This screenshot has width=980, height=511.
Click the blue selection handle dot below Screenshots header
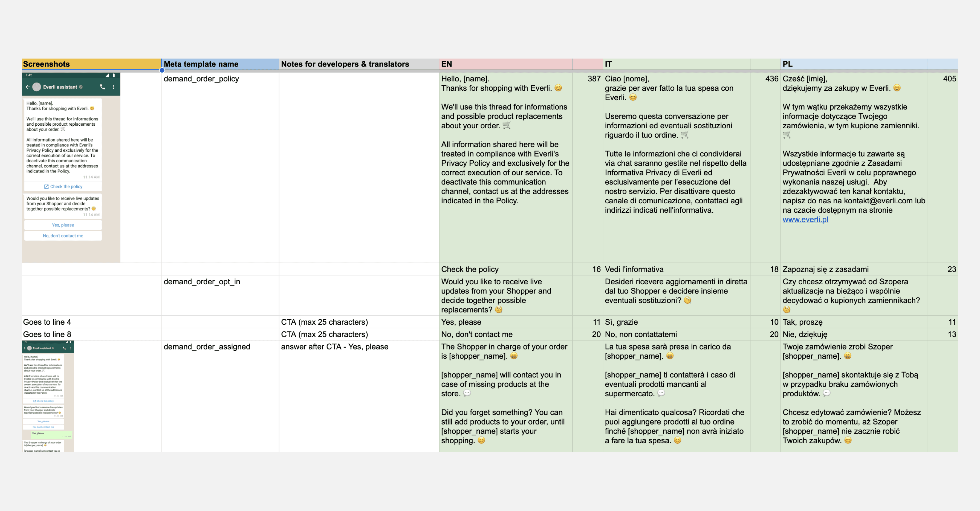tap(162, 70)
